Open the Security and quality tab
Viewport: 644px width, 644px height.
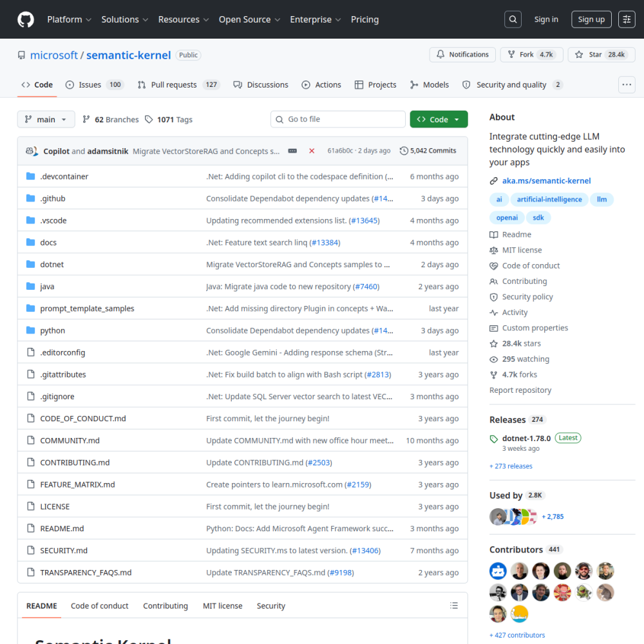(512, 84)
